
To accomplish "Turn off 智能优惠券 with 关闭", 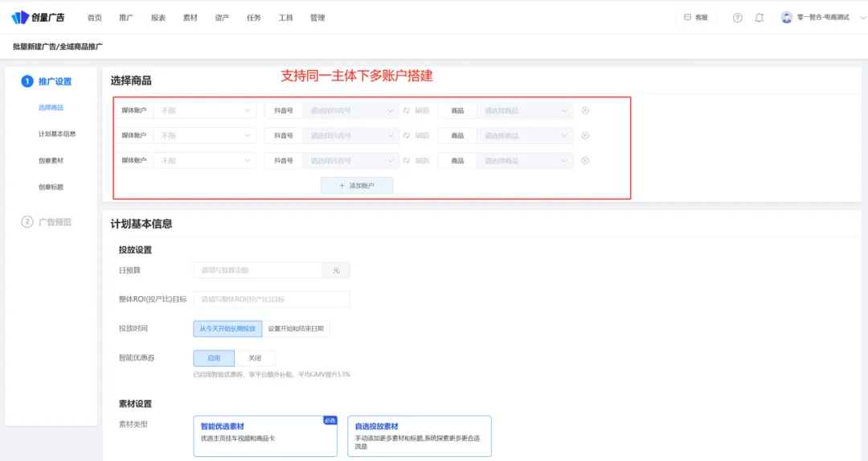I will (x=255, y=358).
